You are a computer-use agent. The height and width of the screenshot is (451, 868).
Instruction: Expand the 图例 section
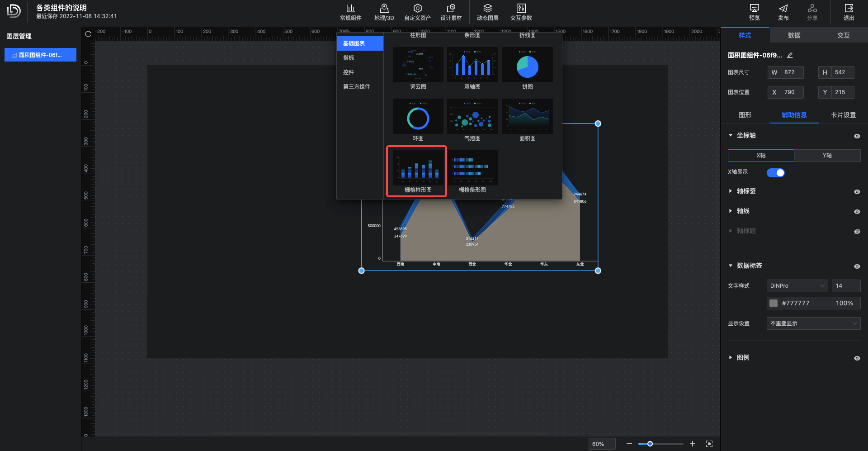[730, 357]
